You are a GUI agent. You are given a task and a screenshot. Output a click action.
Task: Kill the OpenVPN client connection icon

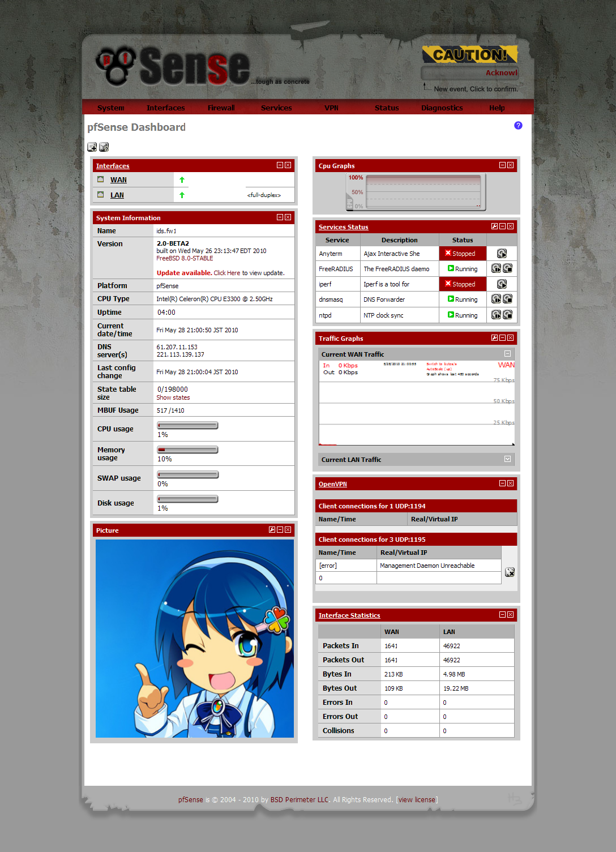[510, 572]
